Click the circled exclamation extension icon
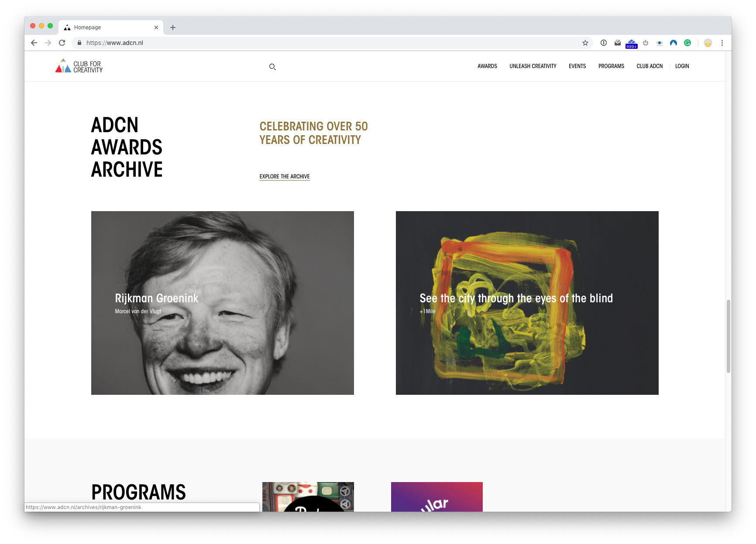 603,43
